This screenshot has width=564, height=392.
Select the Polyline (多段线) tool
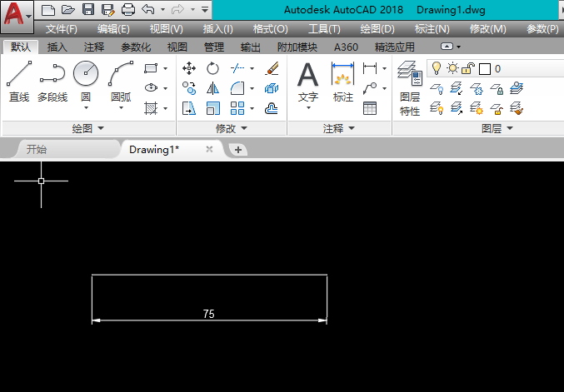pos(52,82)
